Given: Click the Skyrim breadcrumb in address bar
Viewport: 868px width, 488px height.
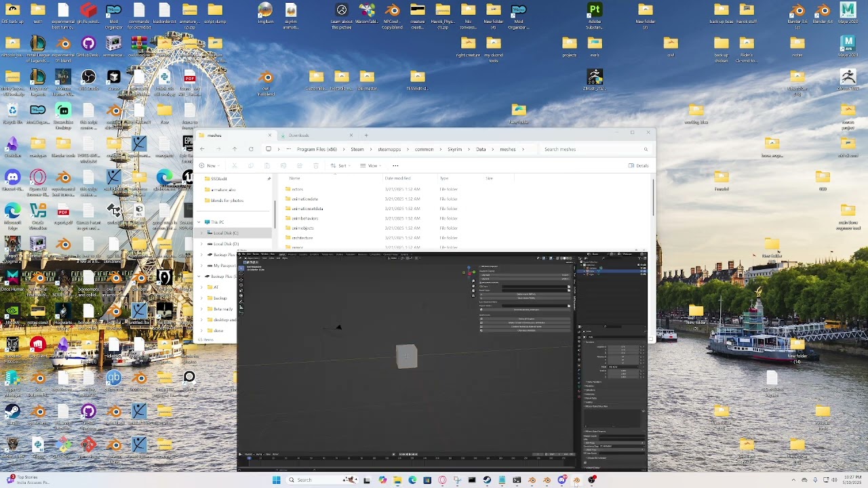Looking at the screenshot, I should click(454, 149).
